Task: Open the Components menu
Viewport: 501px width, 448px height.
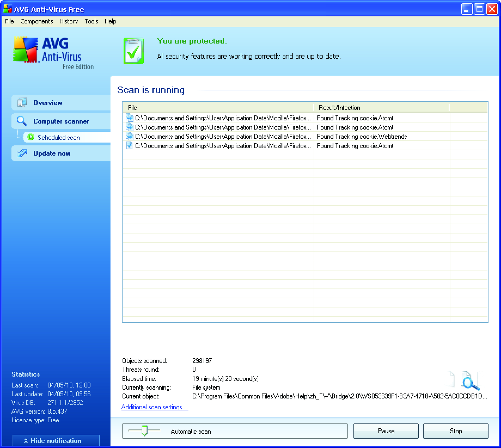Action: (37, 22)
